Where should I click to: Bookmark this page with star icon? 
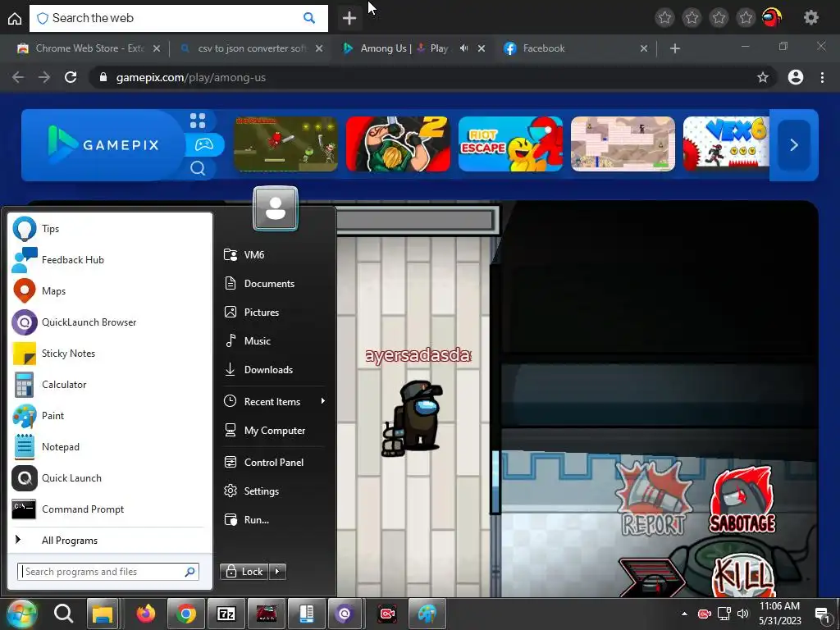click(763, 78)
